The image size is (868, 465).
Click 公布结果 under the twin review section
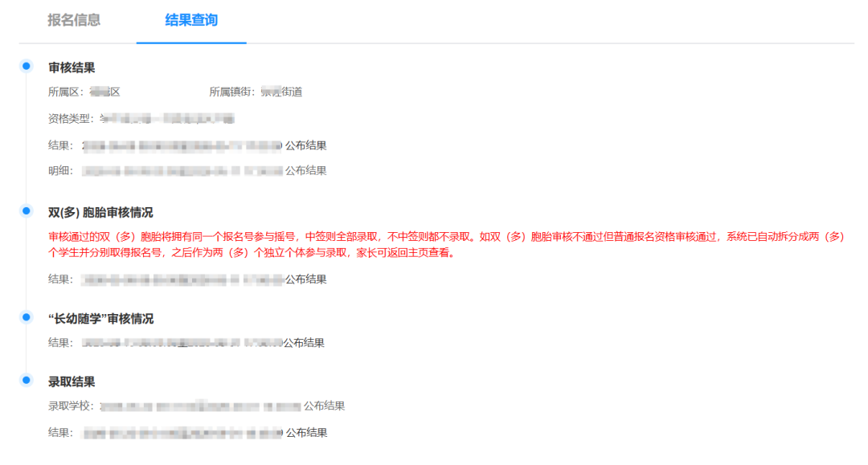(305, 279)
